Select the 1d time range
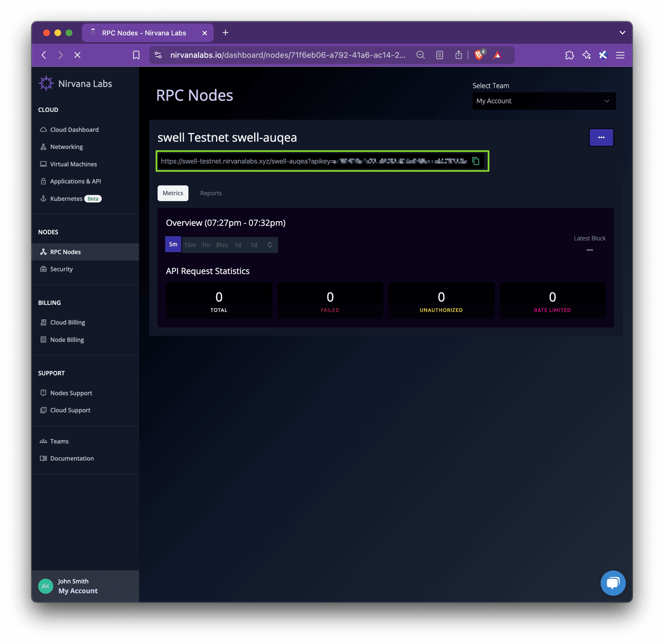Image resolution: width=664 pixels, height=644 pixels. click(238, 245)
